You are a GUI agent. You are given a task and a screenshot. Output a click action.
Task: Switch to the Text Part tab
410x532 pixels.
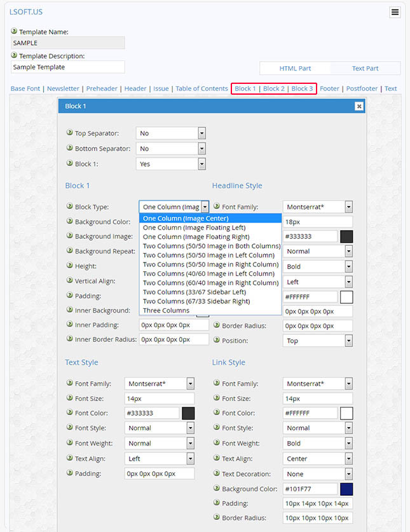[x=365, y=68]
